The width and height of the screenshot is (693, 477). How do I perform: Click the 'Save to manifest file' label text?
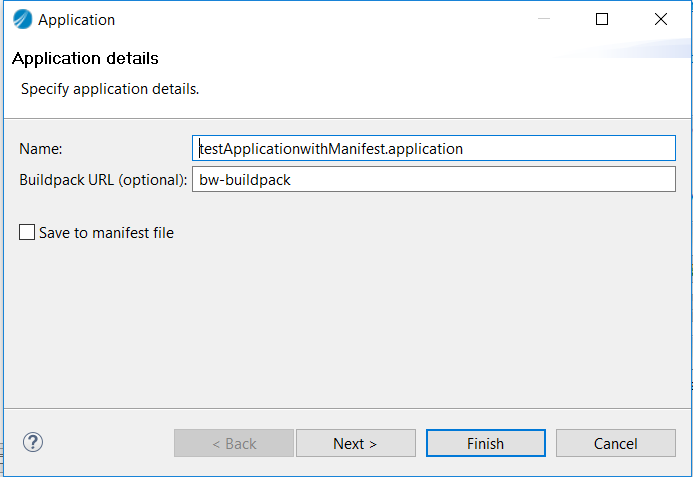point(107,233)
